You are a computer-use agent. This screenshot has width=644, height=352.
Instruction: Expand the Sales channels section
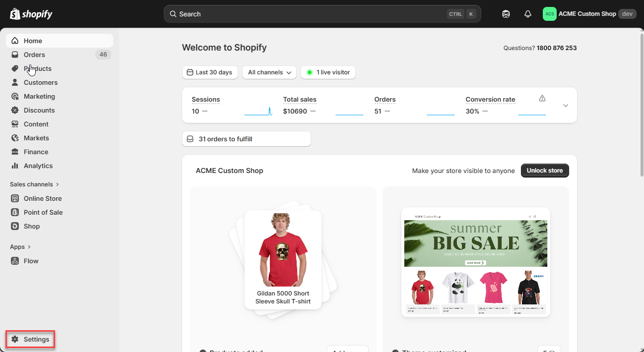(34, 184)
